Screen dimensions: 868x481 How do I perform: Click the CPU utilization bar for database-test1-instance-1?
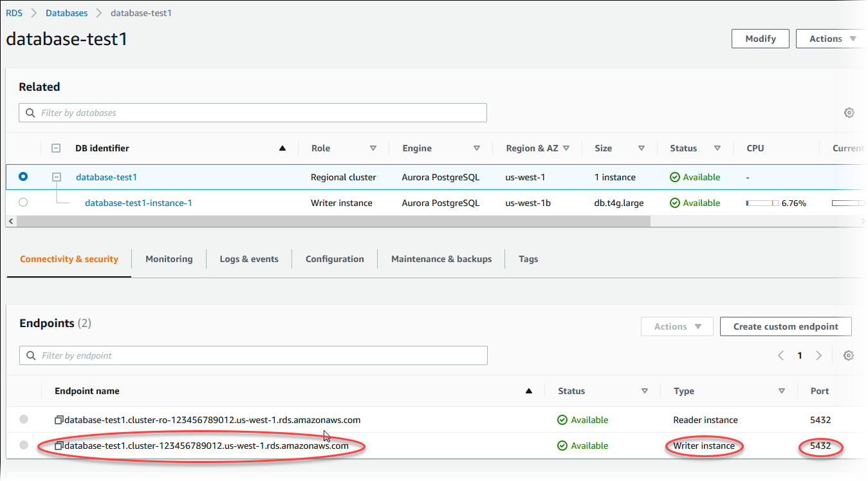(x=762, y=202)
